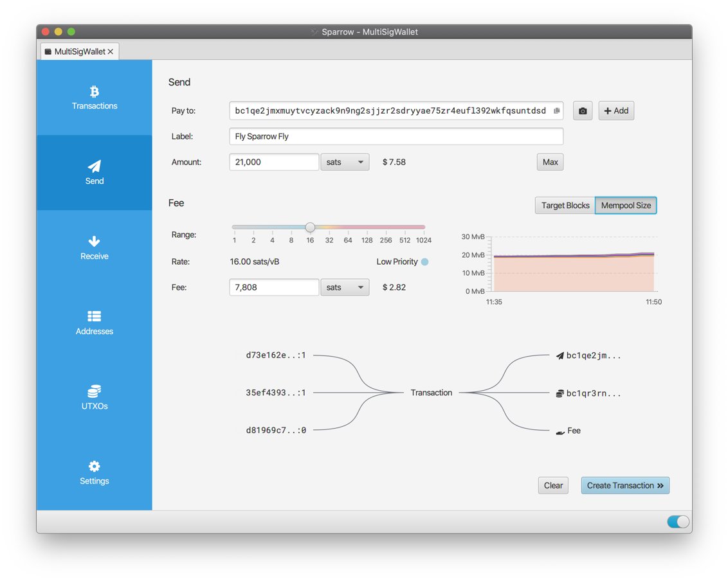Click the 256 mark on fee range slider
Viewport: 728px width, 581px height.
point(386,240)
